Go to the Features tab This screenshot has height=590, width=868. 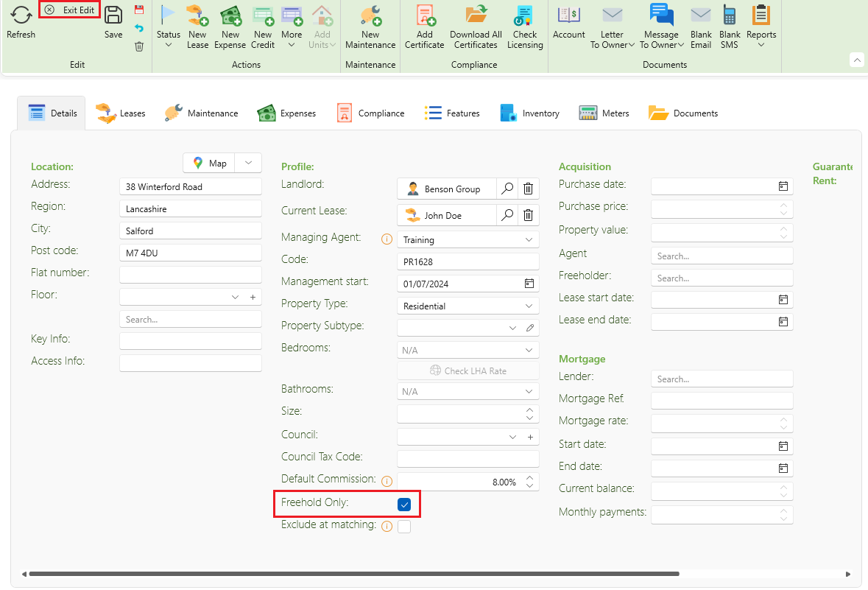pyautogui.click(x=452, y=113)
